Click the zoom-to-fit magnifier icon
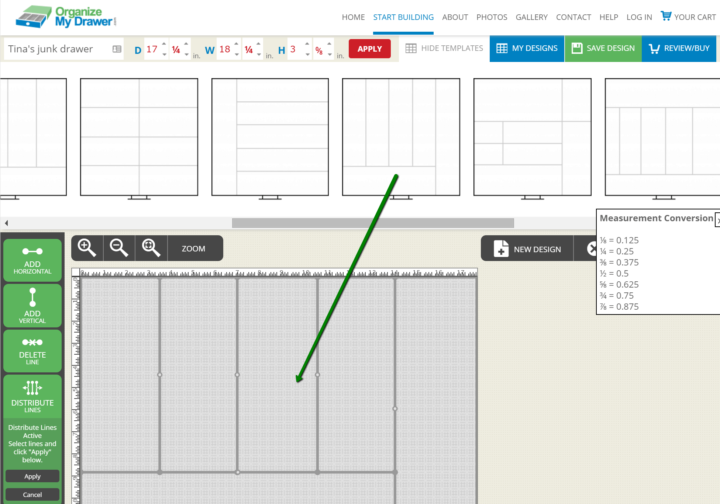The width and height of the screenshot is (720, 504). pyautogui.click(x=150, y=248)
